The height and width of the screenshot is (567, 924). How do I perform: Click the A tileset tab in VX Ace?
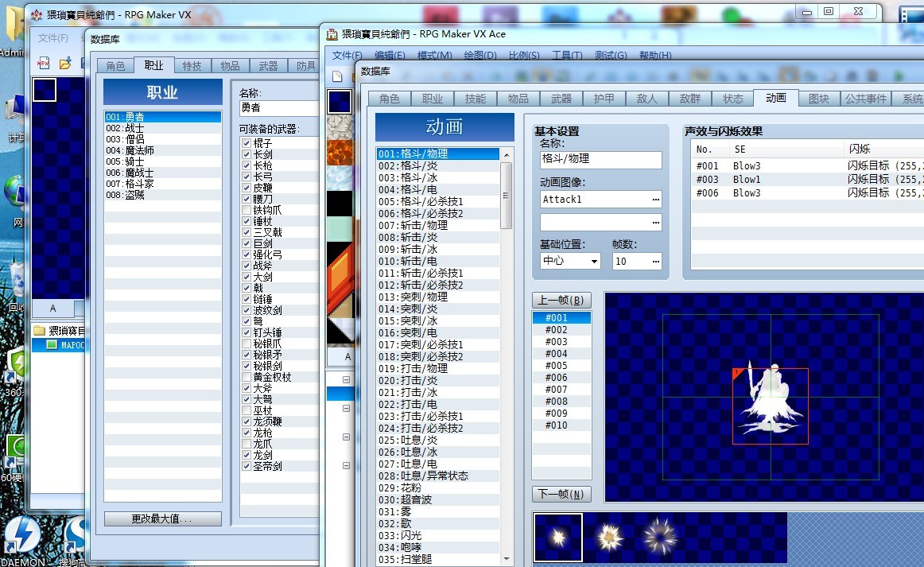[347, 356]
